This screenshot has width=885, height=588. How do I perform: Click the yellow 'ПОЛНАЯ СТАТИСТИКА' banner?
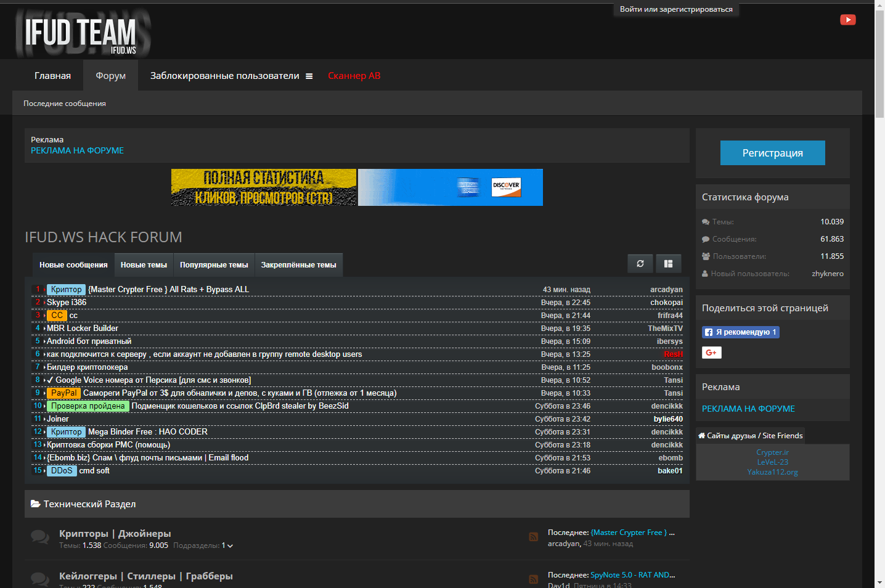point(264,187)
